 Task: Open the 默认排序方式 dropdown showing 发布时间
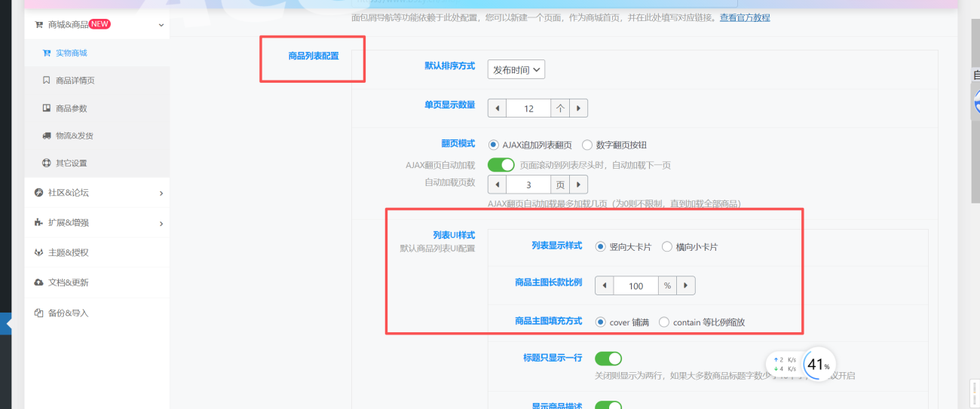[x=516, y=70]
